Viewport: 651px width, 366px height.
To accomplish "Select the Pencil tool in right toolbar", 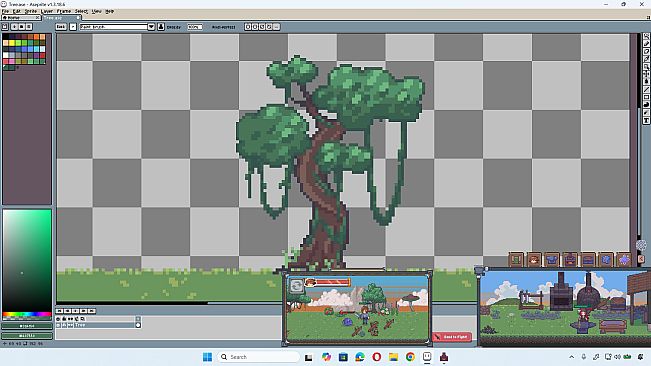I will click(x=646, y=44).
